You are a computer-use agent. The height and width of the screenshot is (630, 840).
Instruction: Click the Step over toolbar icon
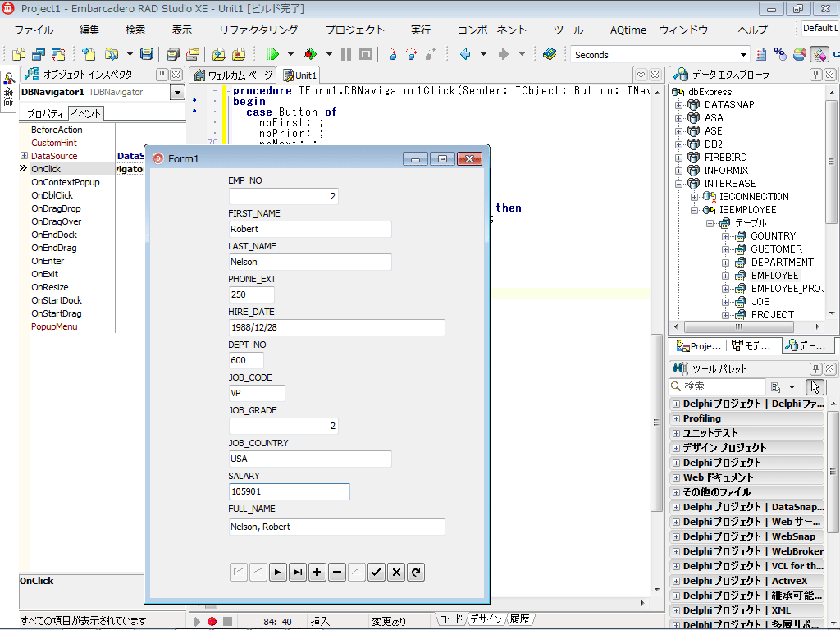pos(412,54)
